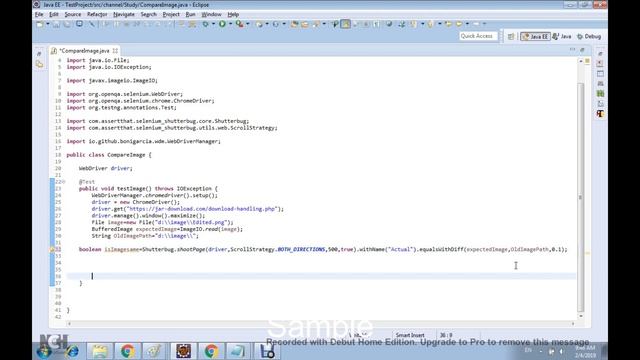Click the Run external tools icon

pyautogui.click(x=240, y=24)
